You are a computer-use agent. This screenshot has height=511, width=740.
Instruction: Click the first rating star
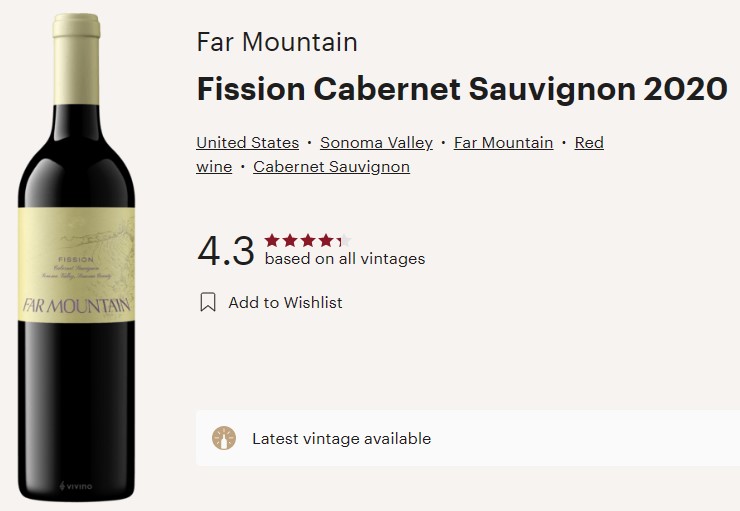click(x=272, y=240)
